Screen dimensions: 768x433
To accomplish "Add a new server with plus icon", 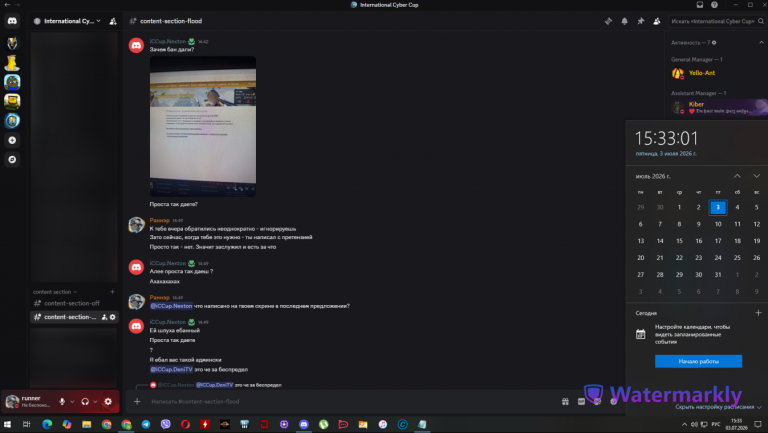I will [12, 140].
